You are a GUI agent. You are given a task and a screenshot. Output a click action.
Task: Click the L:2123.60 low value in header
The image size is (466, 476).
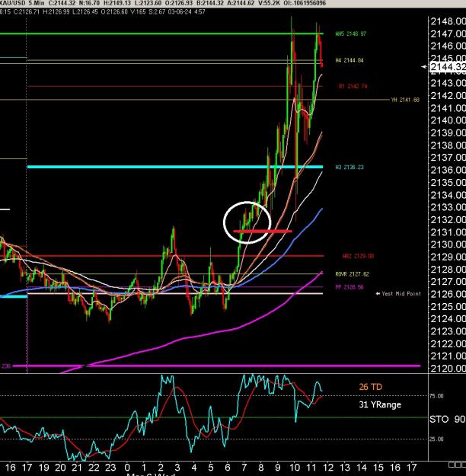pos(148,3)
